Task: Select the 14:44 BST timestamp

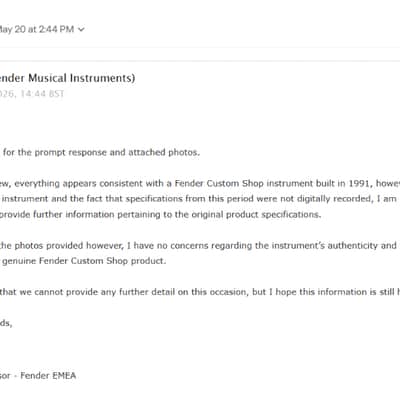Action: (x=42, y=94)
